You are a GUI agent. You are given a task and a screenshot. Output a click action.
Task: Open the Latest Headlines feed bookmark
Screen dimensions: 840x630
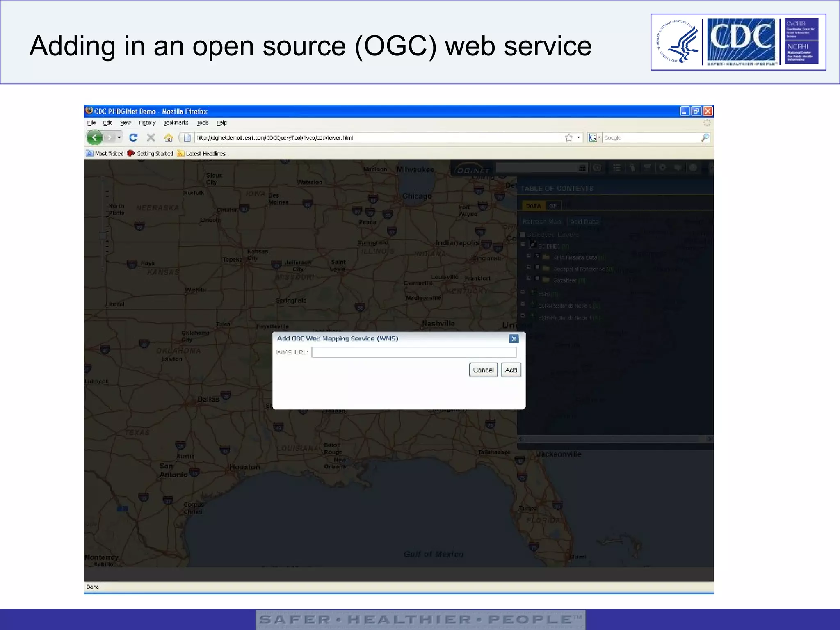[201, 153]
